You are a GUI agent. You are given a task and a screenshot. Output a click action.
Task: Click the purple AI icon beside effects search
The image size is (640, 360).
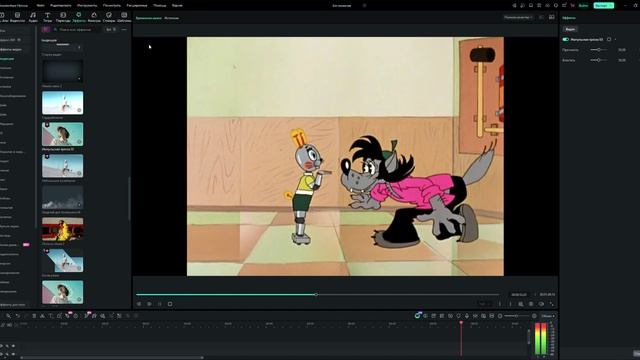tap(46, 29)
